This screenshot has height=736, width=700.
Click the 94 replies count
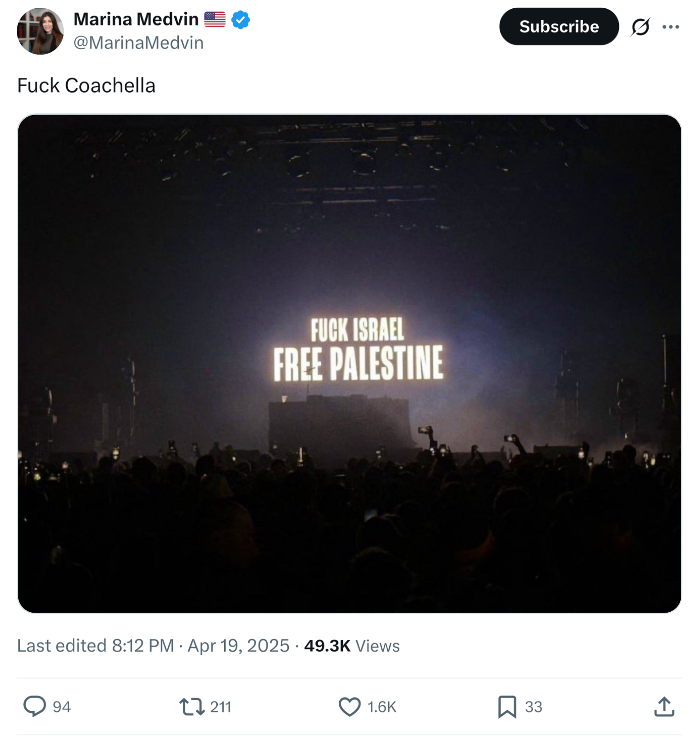62,707
